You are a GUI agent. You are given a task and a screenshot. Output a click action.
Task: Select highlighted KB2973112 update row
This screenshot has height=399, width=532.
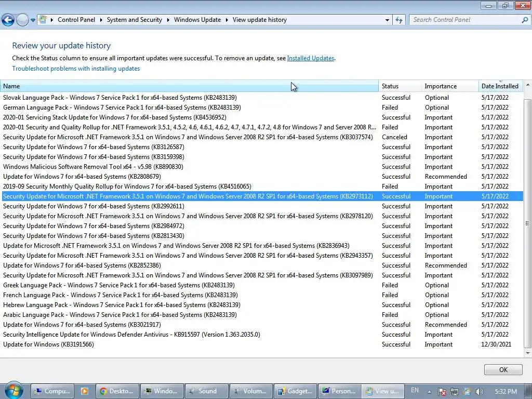click(262, 196)
